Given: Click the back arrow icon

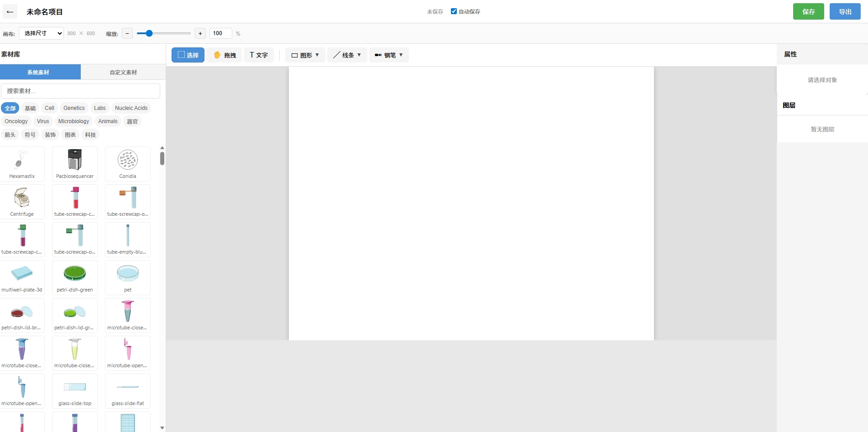Looking at the screenshot, I should point(10,12).
